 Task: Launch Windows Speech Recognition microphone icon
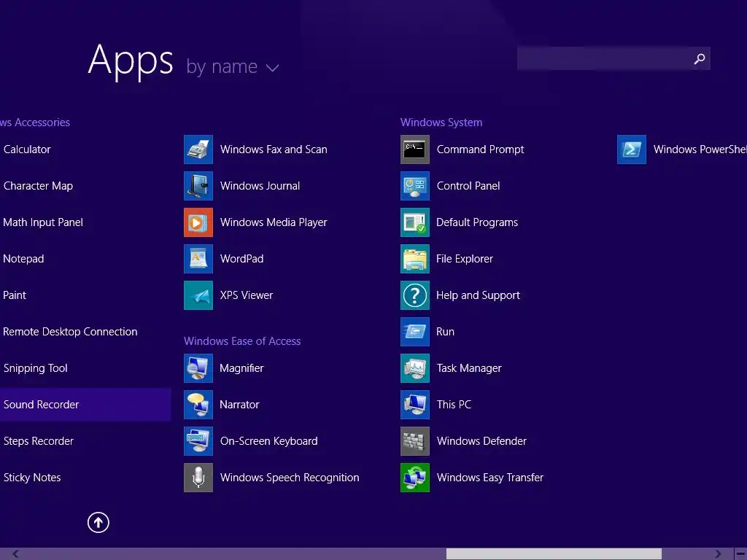click(x=198, y=478)
